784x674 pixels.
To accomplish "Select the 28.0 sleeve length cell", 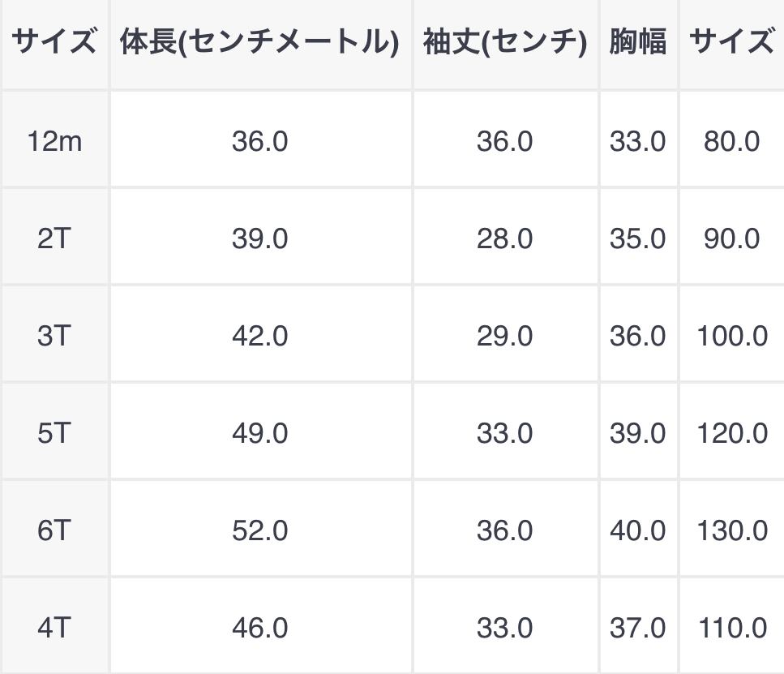I will (504, 239).
